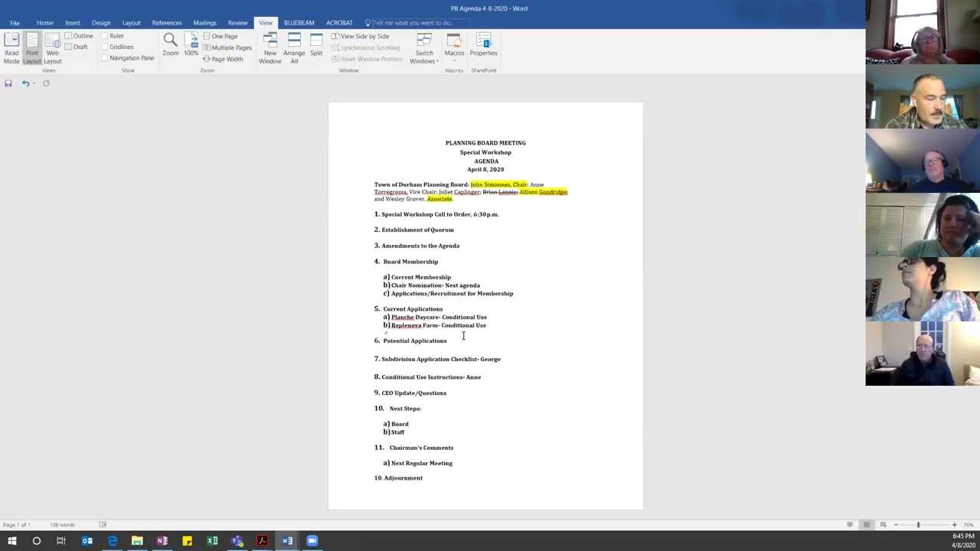980x551 pixels.
Task: Switch to Read Mode view
Action: pyautogui.click(x=11, y=49)
